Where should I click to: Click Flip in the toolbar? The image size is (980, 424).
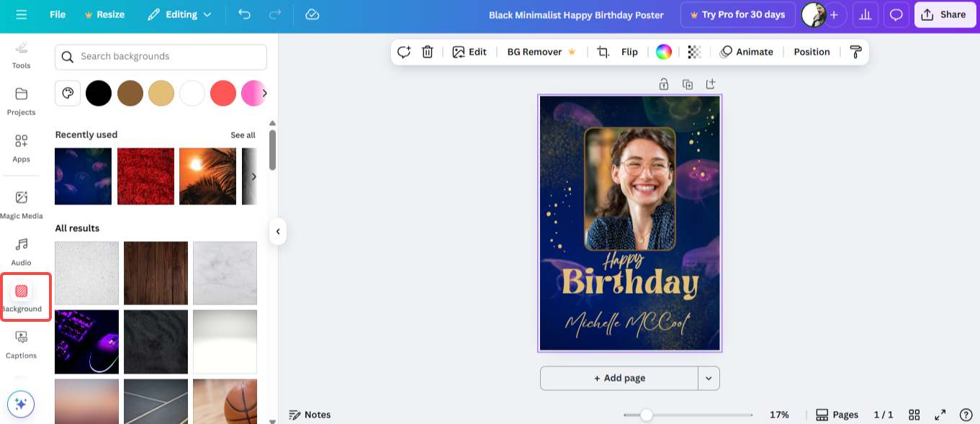coord(629,52)
